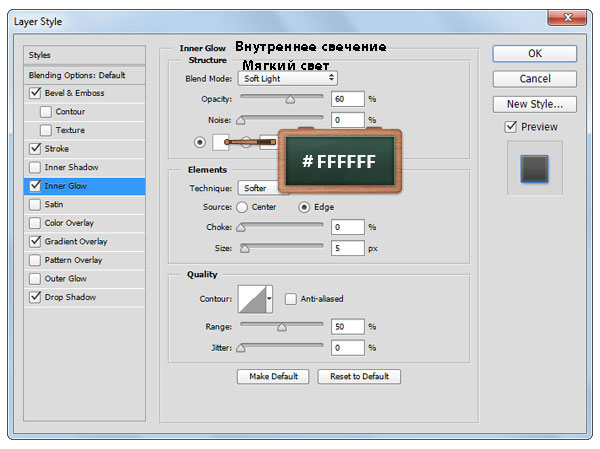This screenshot has height=449, width=600.
Task: Click the Range slider handle
Action: (x=282, y=327)
